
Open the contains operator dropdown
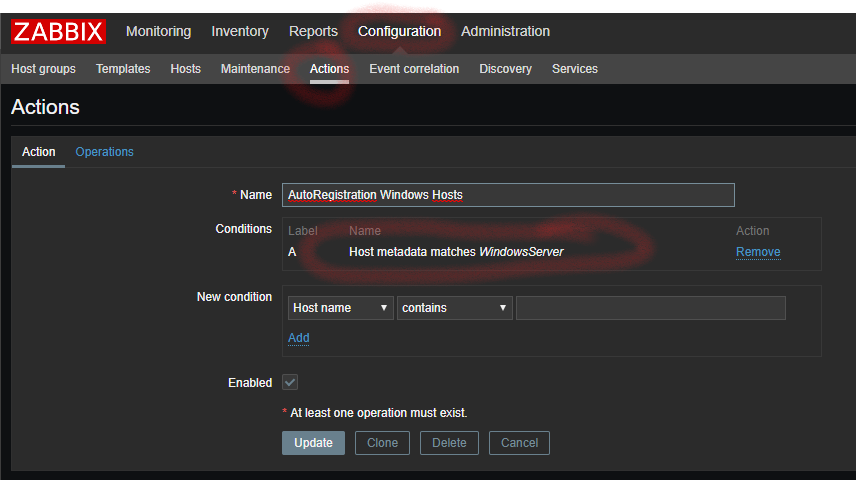(x=454, y=308)
